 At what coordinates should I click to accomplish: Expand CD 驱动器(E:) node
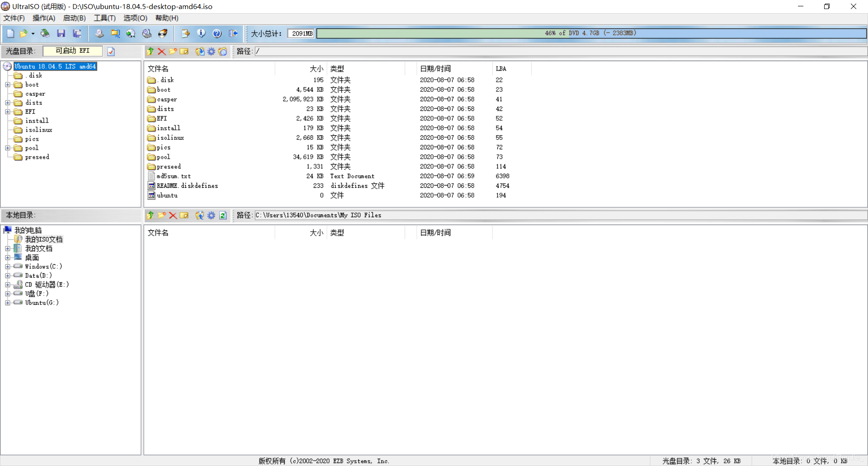coord(8,285)
